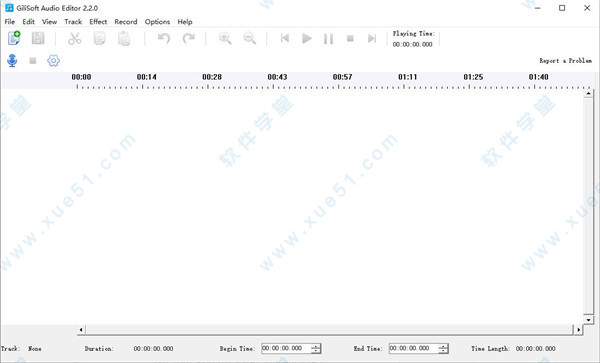Close the GiliSoft Audio Editor window
The image size is (600, 363).
(x=587, y=8)
